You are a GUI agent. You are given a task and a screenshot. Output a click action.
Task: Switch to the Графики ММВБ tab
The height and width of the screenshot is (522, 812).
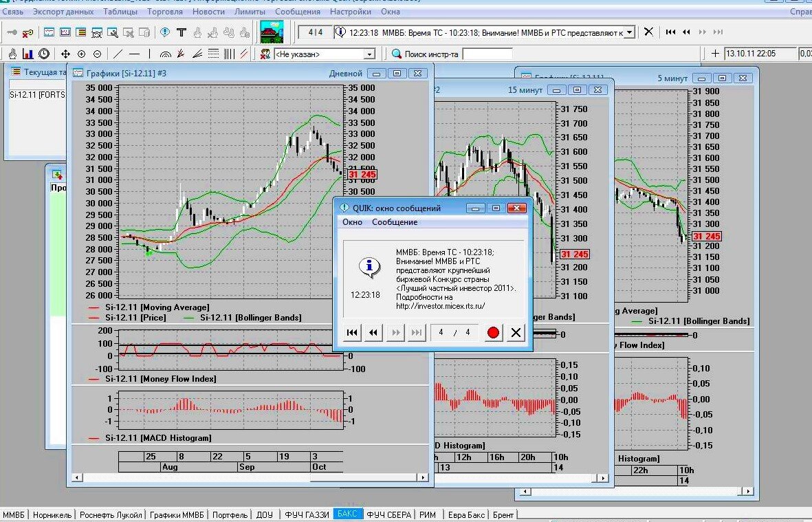pyautogui.click(x=177, y=514)
